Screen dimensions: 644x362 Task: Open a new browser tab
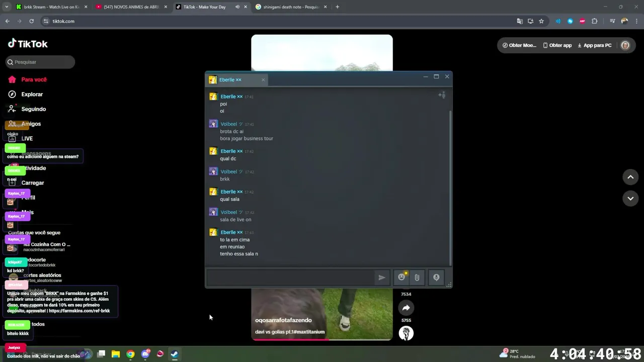pyautogui.click(x=337, y=7)
